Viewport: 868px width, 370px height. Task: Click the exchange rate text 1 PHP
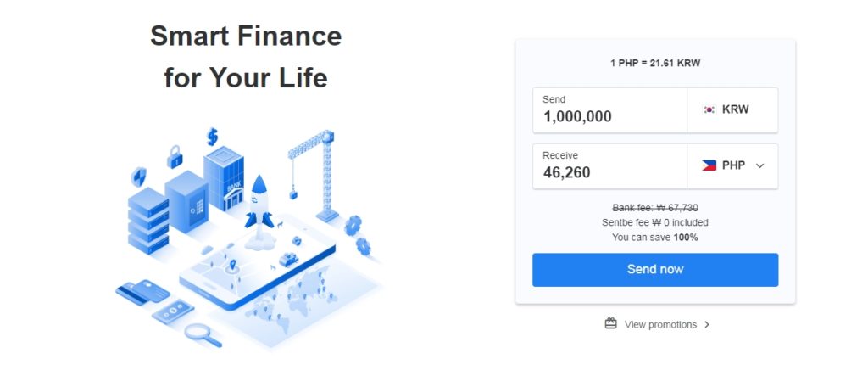tap(655, 63)
